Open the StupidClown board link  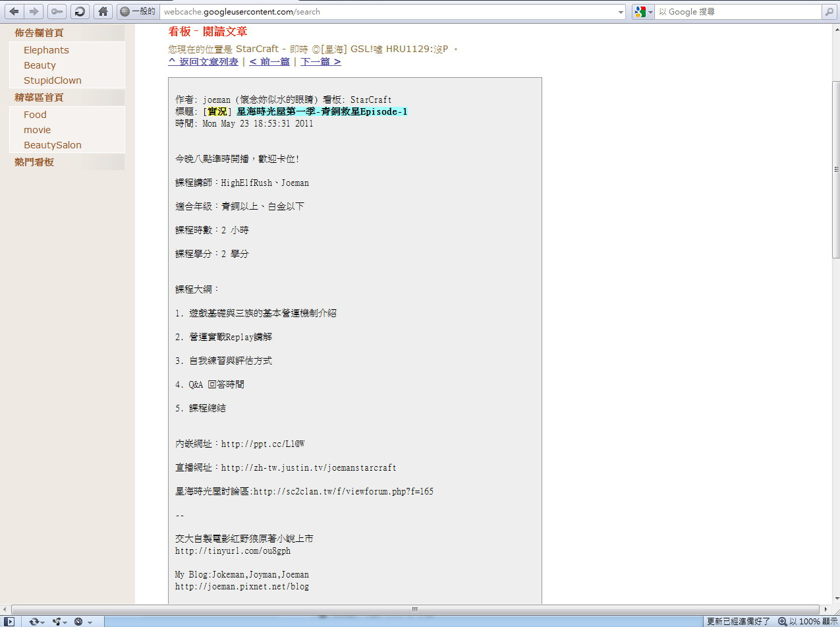pyautogui.click(x=53, y=80)
